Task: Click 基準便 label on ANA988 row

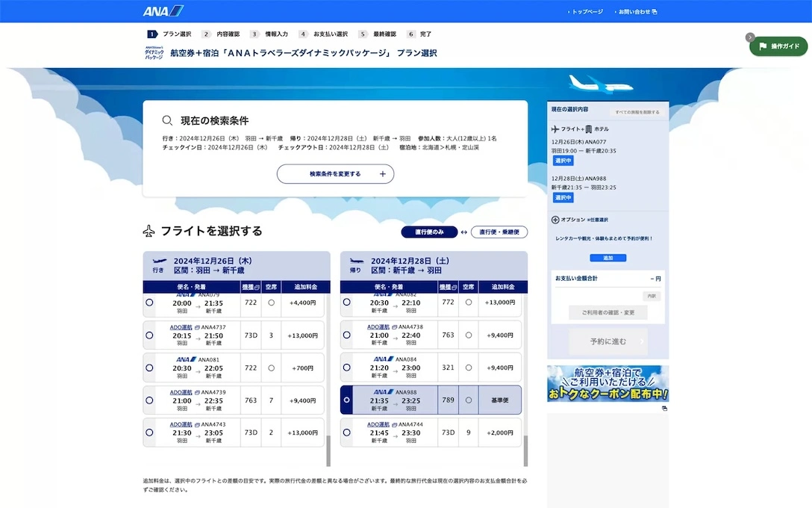Action: tap(500, 400)
